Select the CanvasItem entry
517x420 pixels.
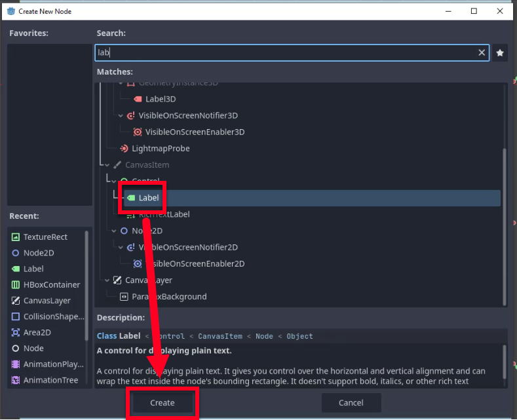click(x=147, y=165)
